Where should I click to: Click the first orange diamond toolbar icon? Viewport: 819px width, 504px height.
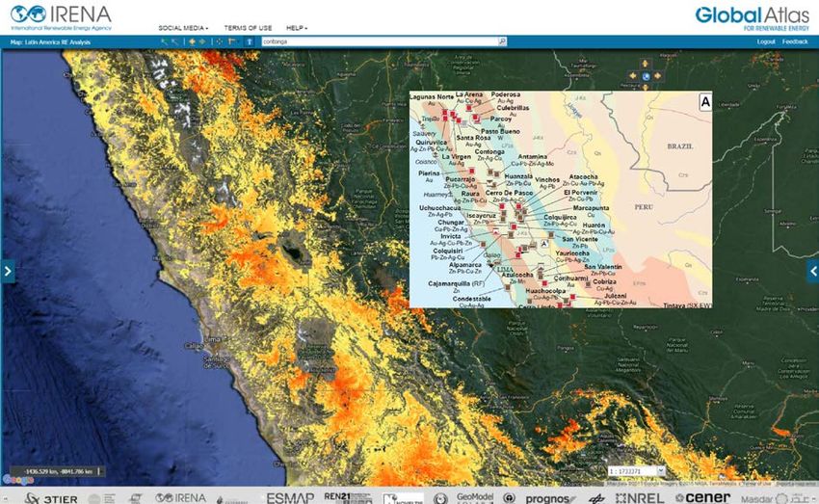192,41
